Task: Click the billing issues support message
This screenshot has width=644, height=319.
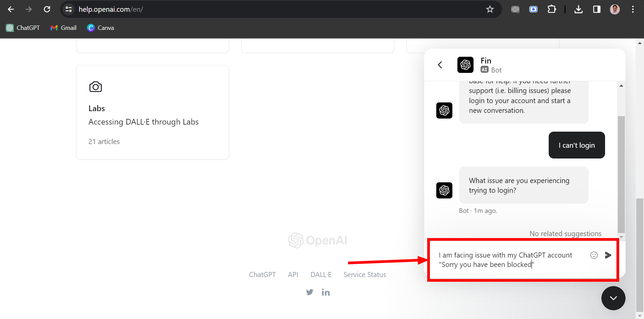Action: pos(524,102)
